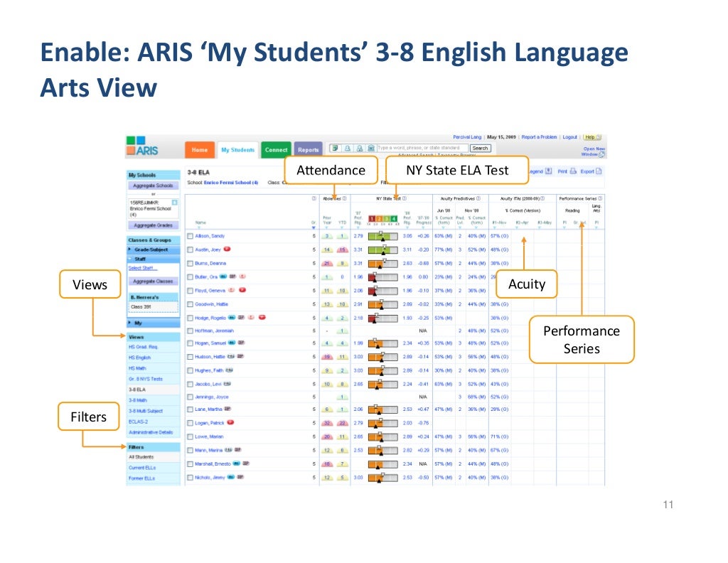Check the box for Burns, Deanna
Viewport: 728px width, 563px height.
pyautogui.click(x=190, y=263)
